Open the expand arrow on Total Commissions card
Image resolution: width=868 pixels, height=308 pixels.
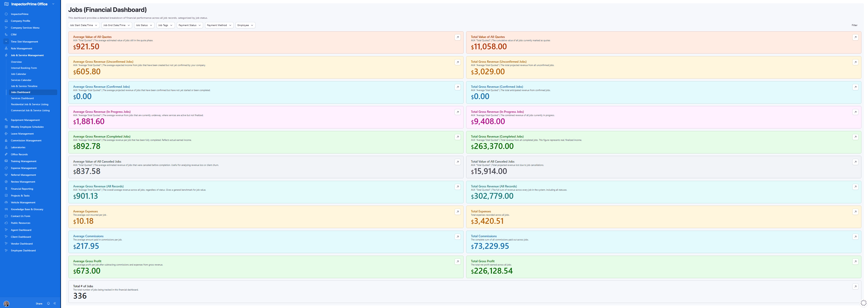pos(855,237)
